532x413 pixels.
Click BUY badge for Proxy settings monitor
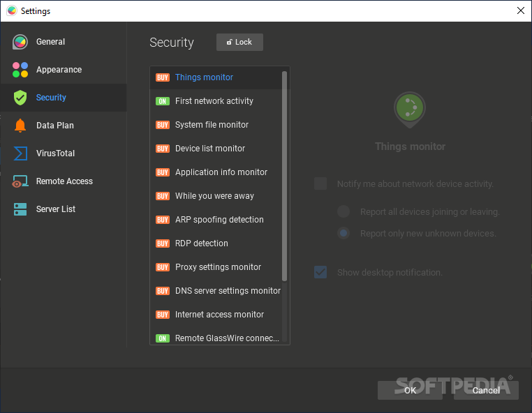(x=163, y=267)
